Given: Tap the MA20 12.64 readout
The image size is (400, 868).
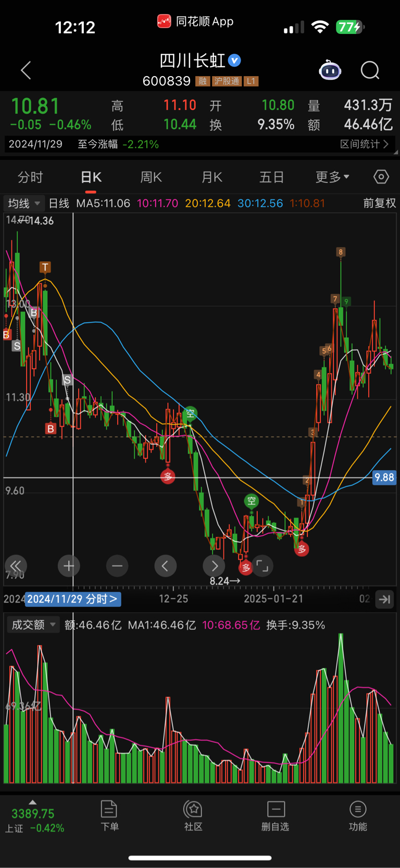Looking at the screenshot, I should click(208, 203).
